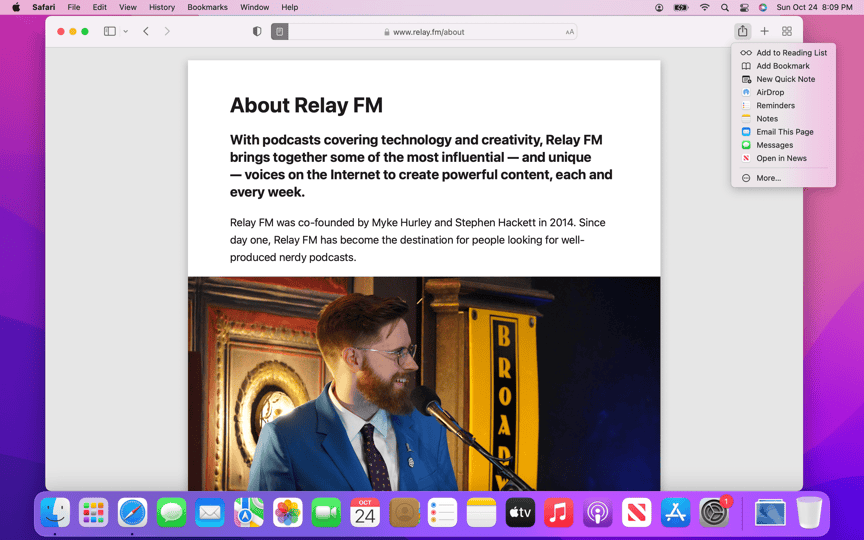The image size is (864, 540).
Task: Click the Share button in Safari toolbar
Action: click(742, 31)
